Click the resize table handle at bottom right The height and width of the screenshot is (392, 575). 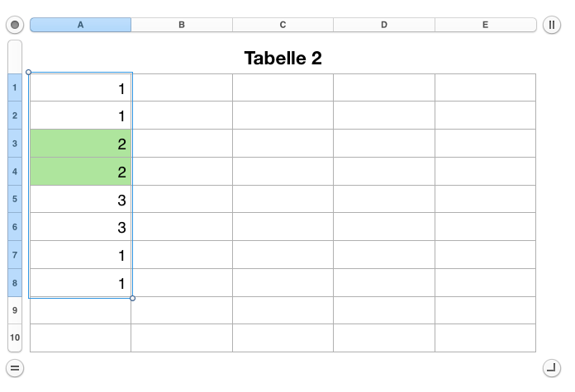pyautogui.click(x=551, y=367)
